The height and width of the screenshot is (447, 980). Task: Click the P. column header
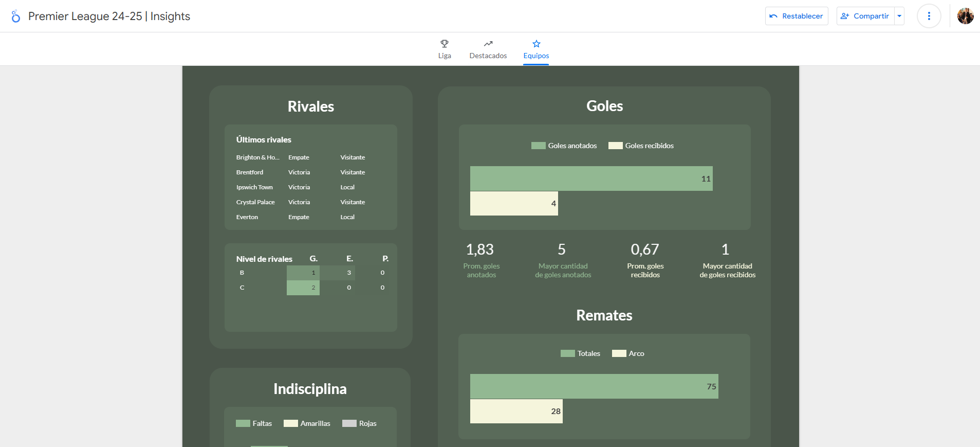[385, 259]
